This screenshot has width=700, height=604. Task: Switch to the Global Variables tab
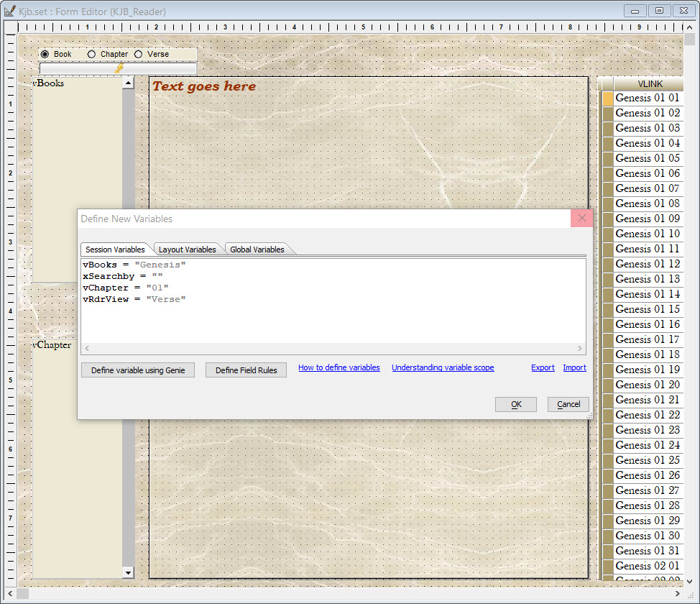[257, 249]
